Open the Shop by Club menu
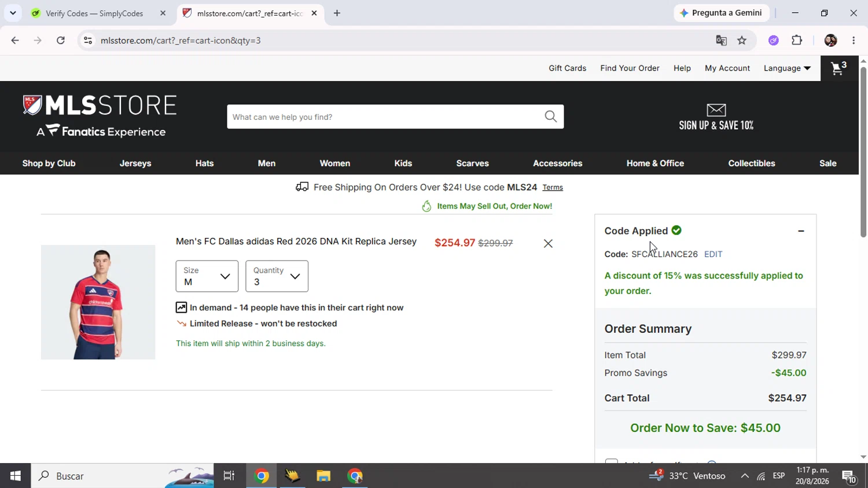 pos(49,163)
